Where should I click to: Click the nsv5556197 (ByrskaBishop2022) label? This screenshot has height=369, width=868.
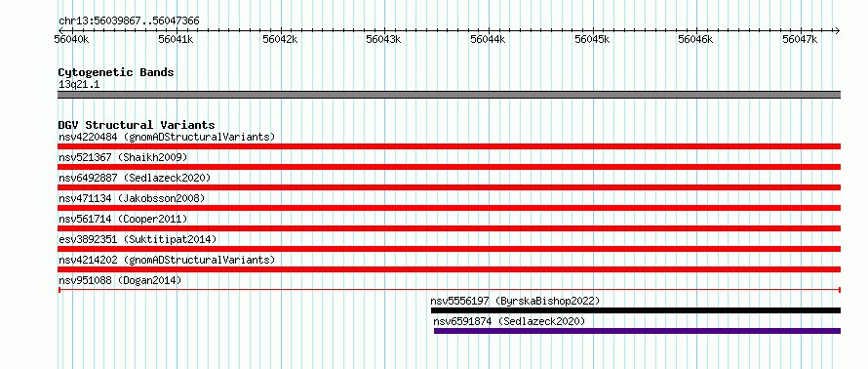(515, 301)
